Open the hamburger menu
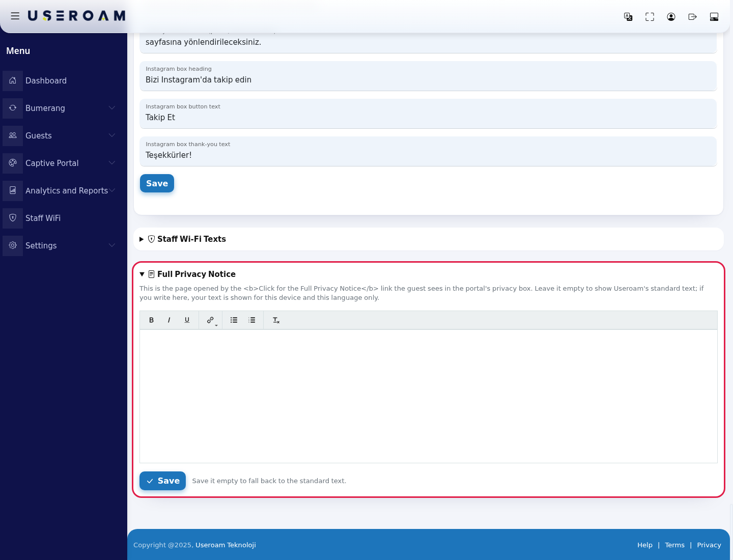Screen dimensions: 733x560 [x=15, y=16]
